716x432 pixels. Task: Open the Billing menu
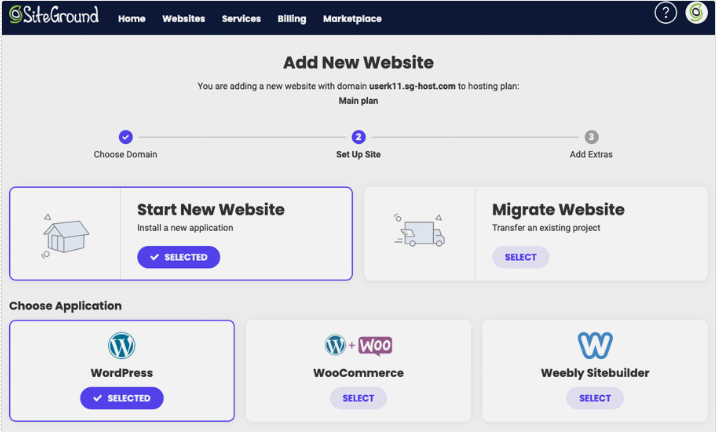(292, 19)
